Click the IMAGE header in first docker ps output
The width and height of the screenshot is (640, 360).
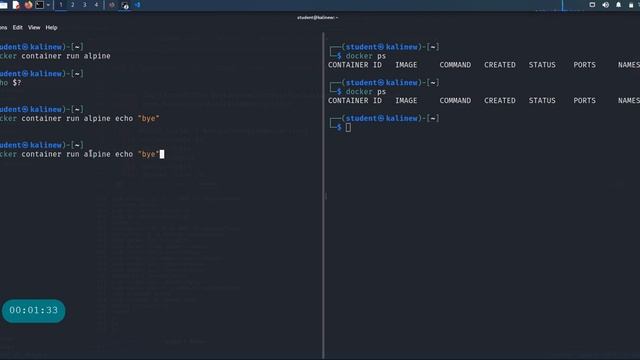tap(406, 65)
